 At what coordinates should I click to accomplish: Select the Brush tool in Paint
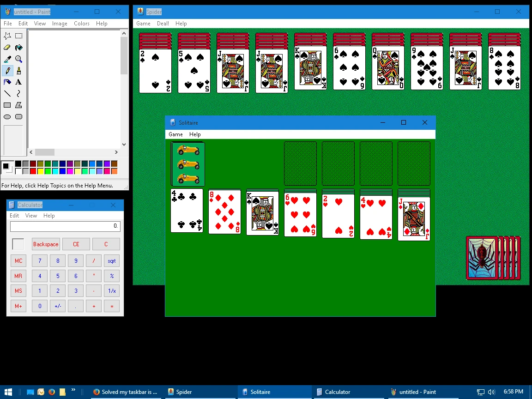point(18,71)
